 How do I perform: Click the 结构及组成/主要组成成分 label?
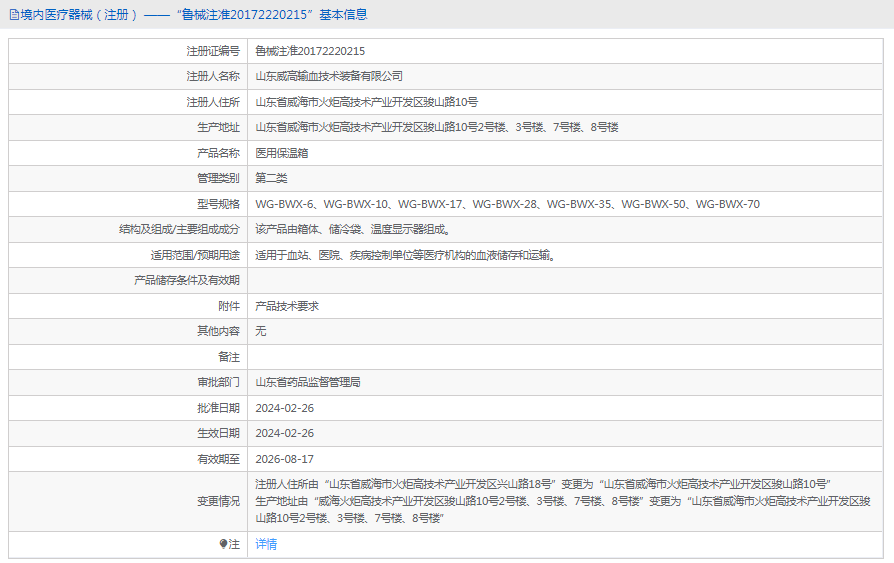point(180,229)
